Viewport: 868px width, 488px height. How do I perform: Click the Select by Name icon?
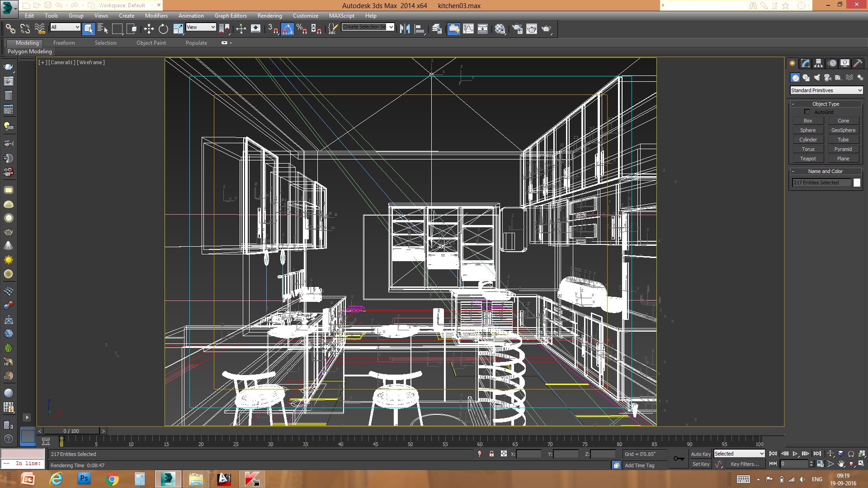tap(103, 29)
